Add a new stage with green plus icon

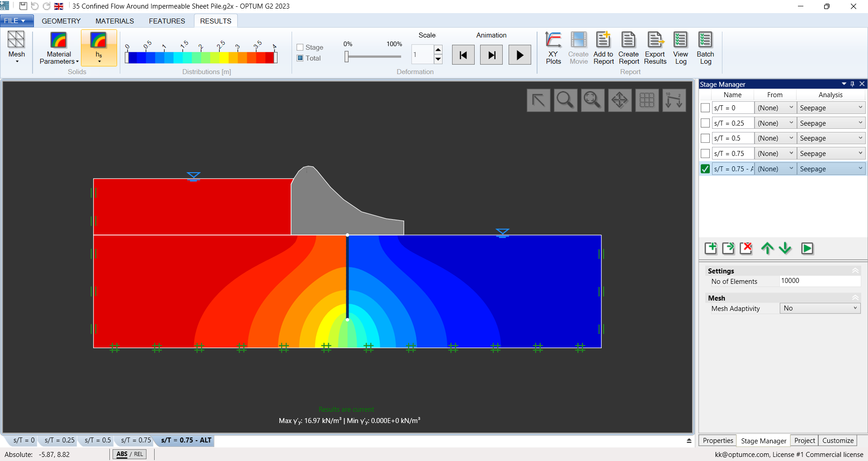tap(711, 248)
